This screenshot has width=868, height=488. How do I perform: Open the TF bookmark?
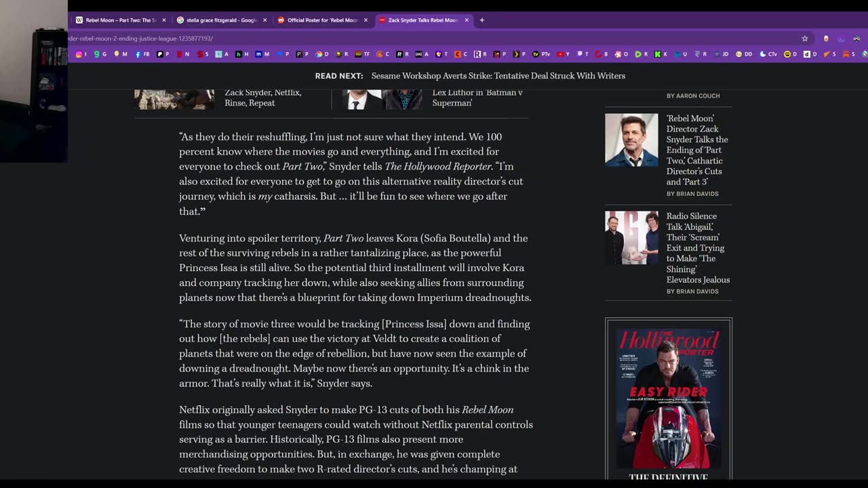click(x=363, y=54)
